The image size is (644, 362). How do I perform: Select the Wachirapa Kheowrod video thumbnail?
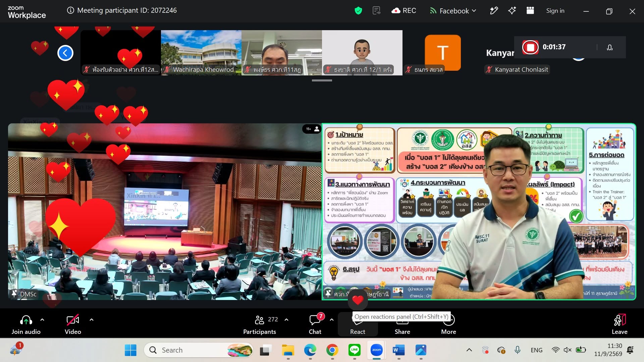[x=201, y=53]
